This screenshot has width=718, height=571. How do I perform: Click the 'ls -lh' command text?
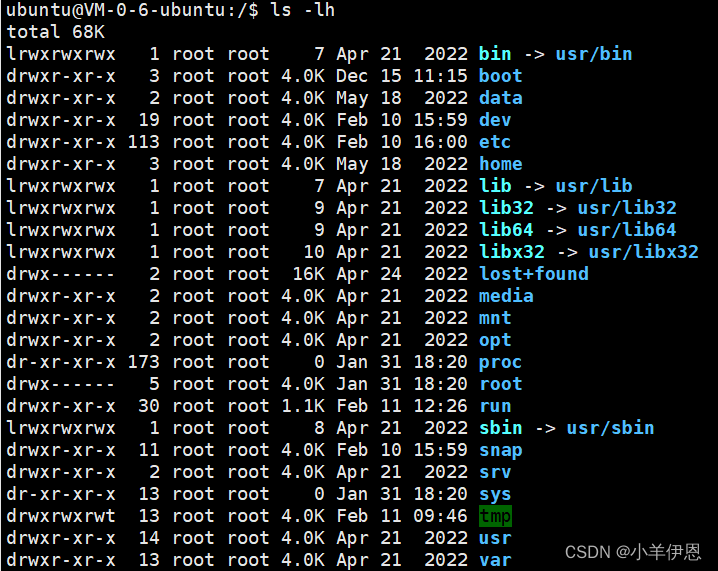pos(303,10)
